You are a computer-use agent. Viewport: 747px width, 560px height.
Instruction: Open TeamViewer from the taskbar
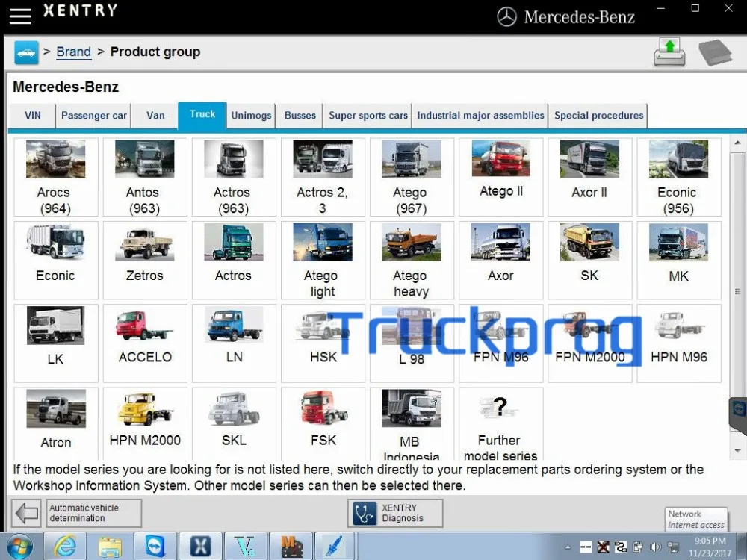(x=156, y=547)
